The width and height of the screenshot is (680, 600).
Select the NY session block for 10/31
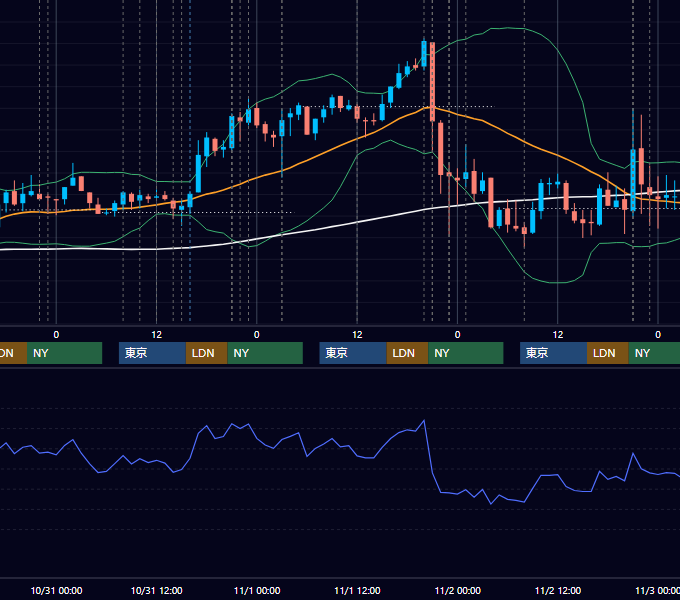pos(265,353)
